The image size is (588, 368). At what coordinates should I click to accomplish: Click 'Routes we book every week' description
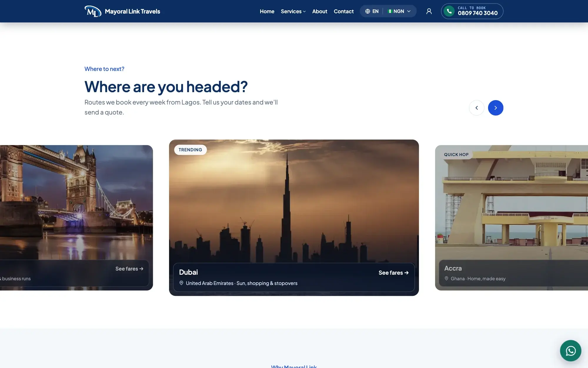tap(181, 107)
